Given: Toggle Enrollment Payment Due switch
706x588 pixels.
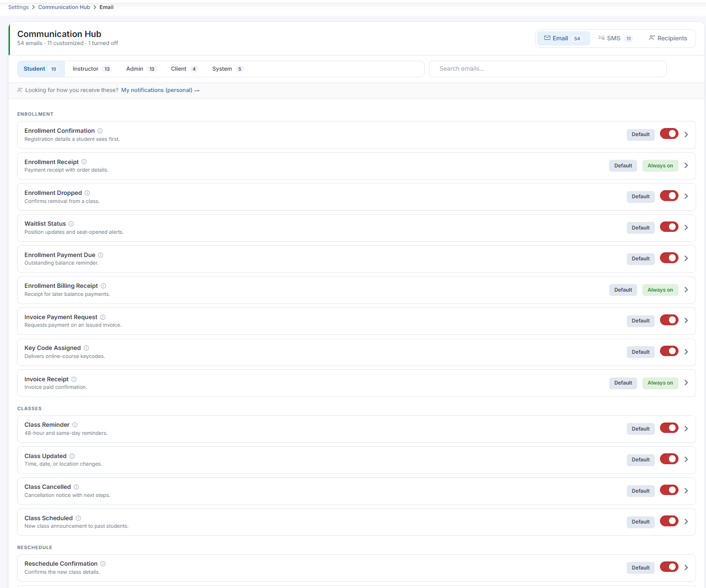Looking at the screenshot, I should 669,258.
